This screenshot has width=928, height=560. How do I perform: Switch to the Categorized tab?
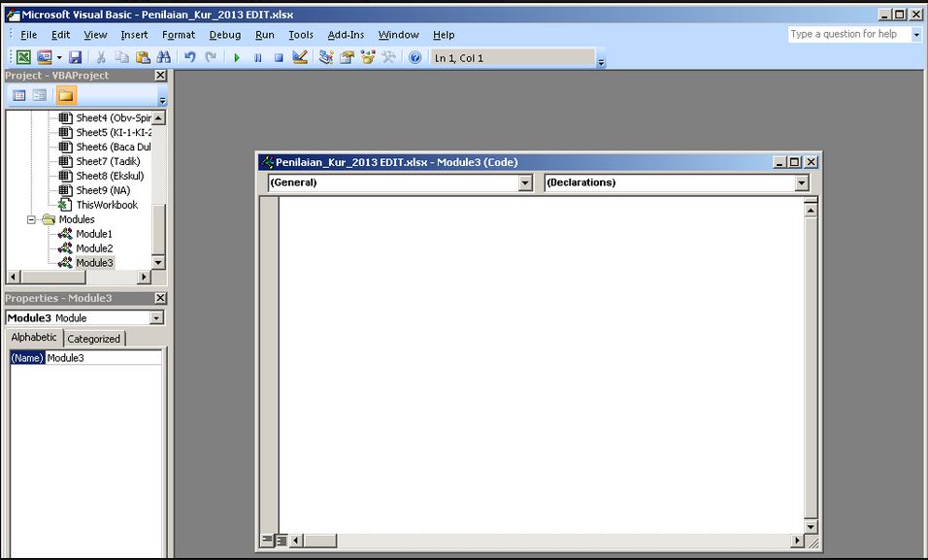(x=94, y=338)
